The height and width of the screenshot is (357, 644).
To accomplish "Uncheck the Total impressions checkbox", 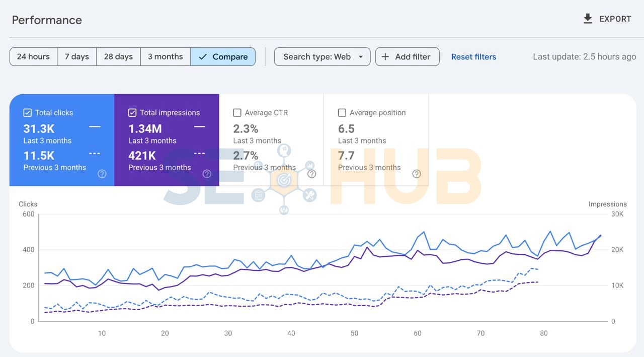I will pyautogui.click(x=132, y=113).
